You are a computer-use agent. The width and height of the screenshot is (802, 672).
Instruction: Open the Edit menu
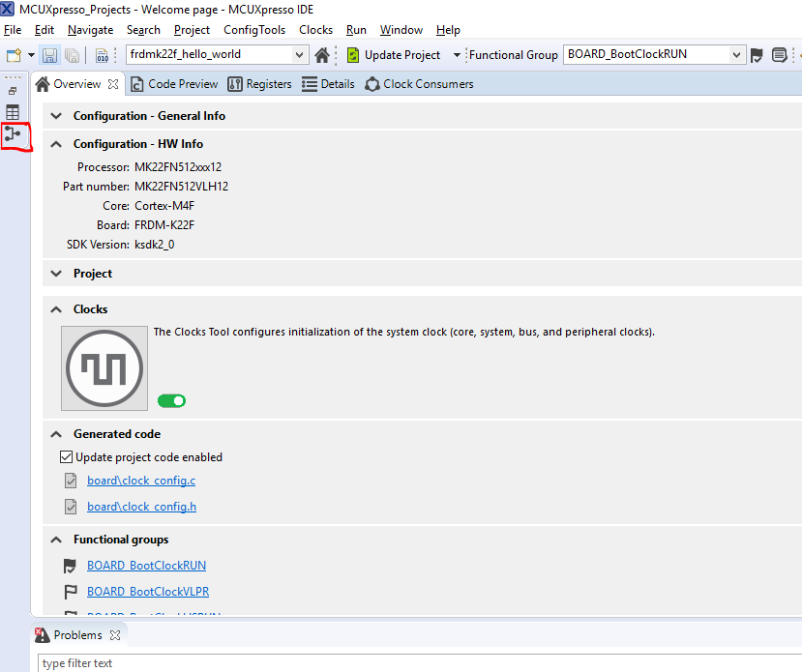[x=44, y=30]
